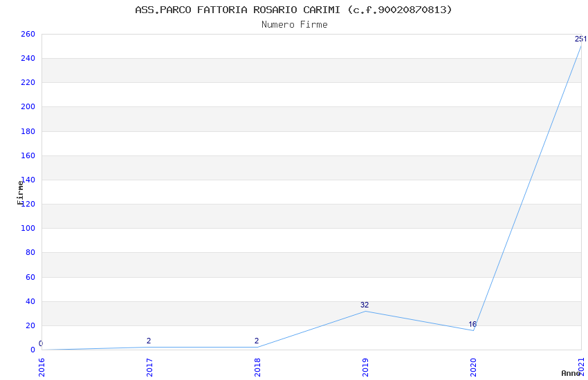Screen dimensions: 588x380
Task: Click y-axis tick label 240
Action: click(x=28, y=59)
